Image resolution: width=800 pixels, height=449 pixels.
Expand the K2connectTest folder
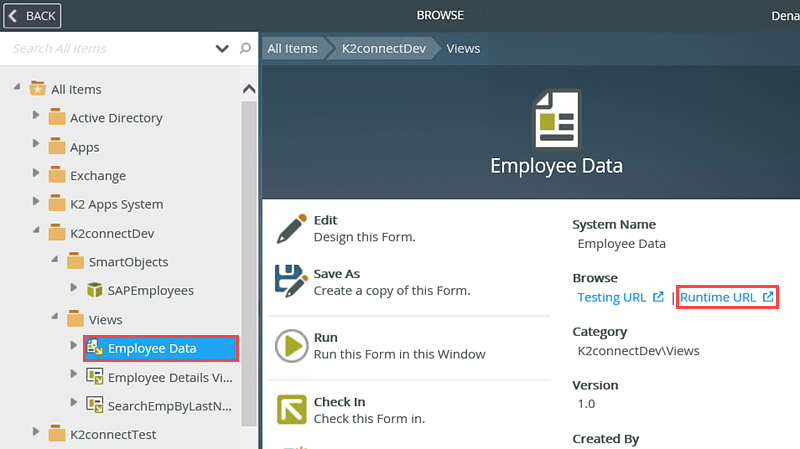pyautogui.click(x=36, y=432)
